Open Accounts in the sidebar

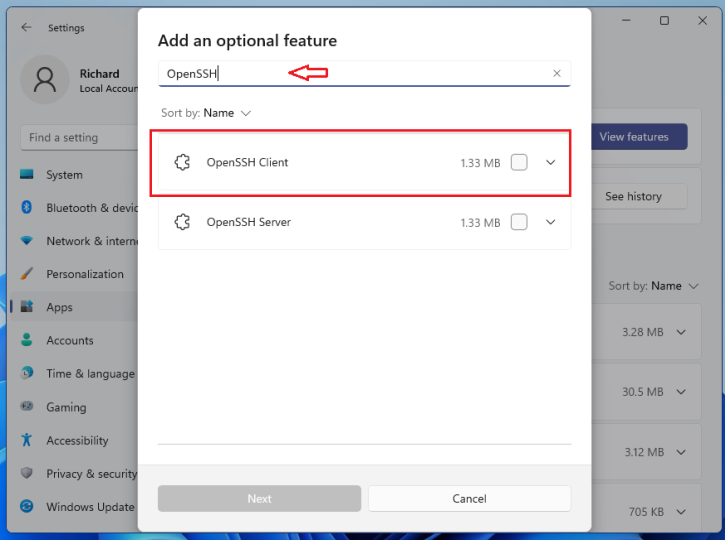[x=69, y=340]
